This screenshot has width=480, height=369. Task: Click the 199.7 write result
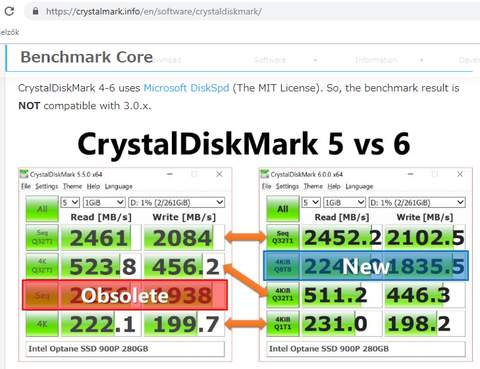184,324
